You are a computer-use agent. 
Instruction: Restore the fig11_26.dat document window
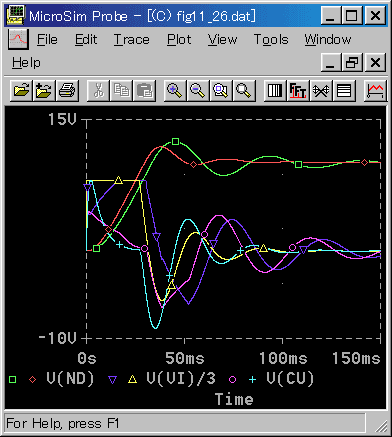tap(352, 62)
